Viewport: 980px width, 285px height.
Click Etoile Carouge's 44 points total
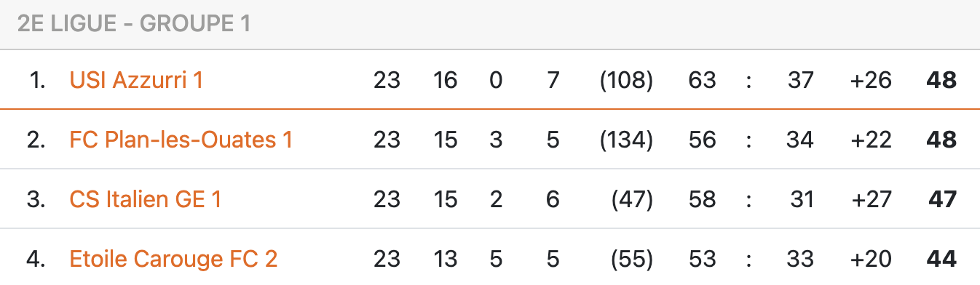click(941, 258)
